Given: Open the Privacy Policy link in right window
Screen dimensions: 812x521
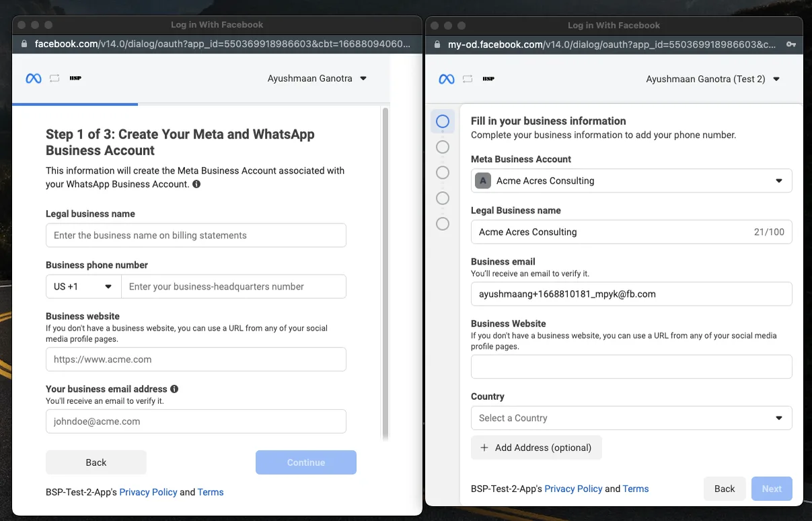Looking at the screenshot, I should tap(573, 489).
